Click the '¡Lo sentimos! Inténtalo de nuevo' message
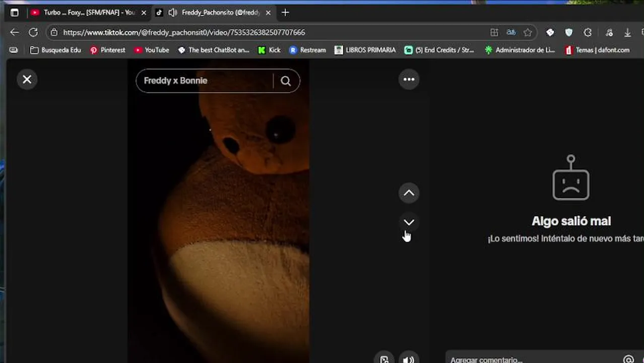 click(x=565, y=238)
